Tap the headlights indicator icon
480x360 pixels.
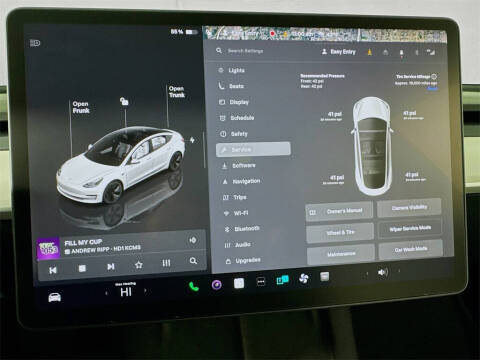click(35, 43)
